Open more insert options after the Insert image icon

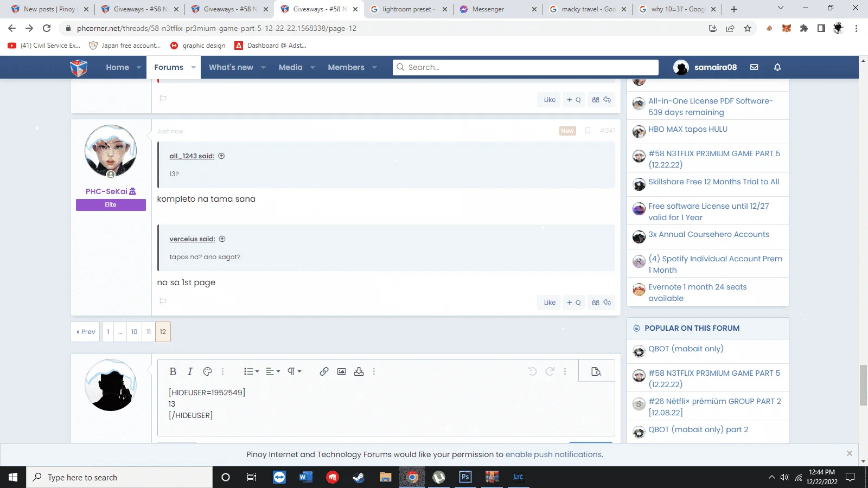(x=374, y=371)
